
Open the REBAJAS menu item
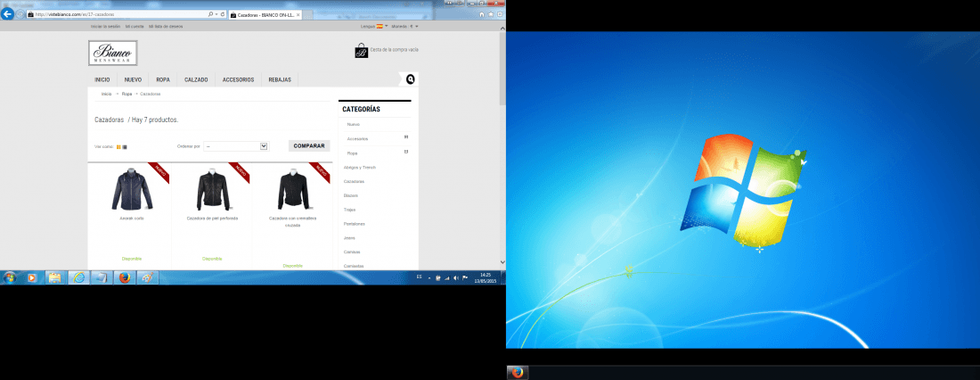[x=280, y=80]
